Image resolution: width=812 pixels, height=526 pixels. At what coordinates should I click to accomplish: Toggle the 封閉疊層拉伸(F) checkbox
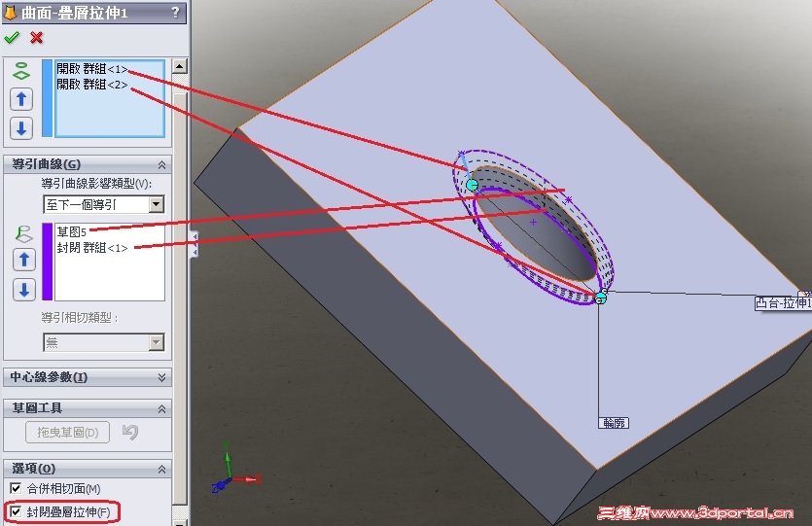click(x=17, y=512)
